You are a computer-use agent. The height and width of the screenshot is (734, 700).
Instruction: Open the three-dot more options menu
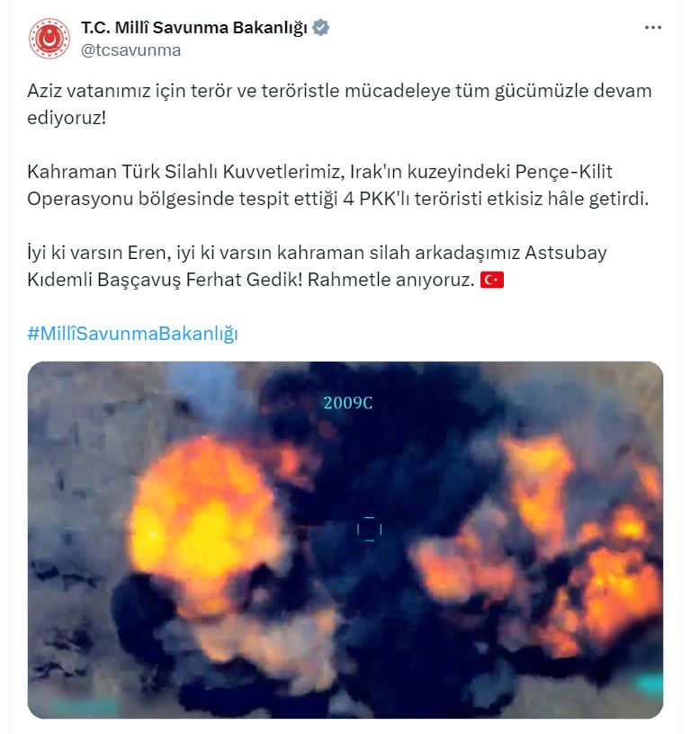click(652, 28)
